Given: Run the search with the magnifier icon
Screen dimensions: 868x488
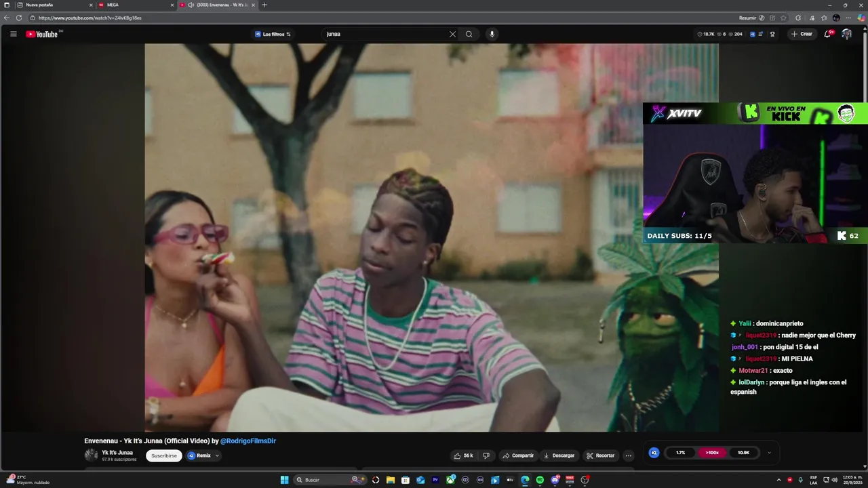Looking at the screenshot, I should 469,34.
